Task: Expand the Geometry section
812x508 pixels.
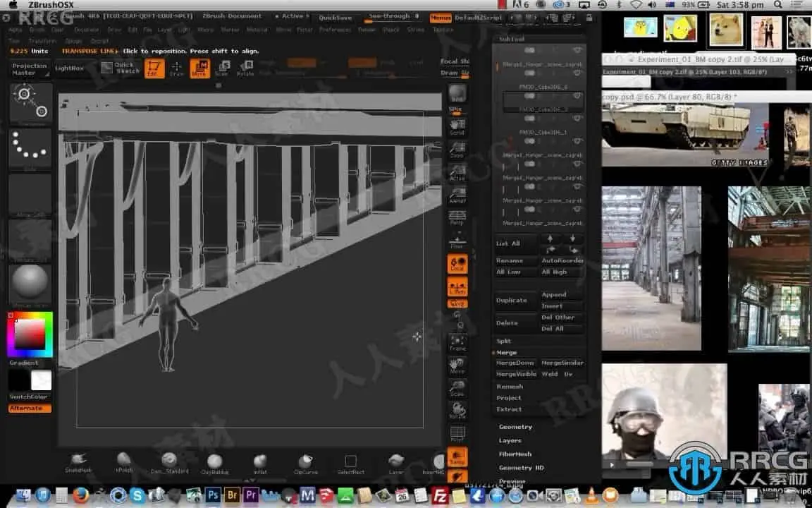Action: coord(515,427)
